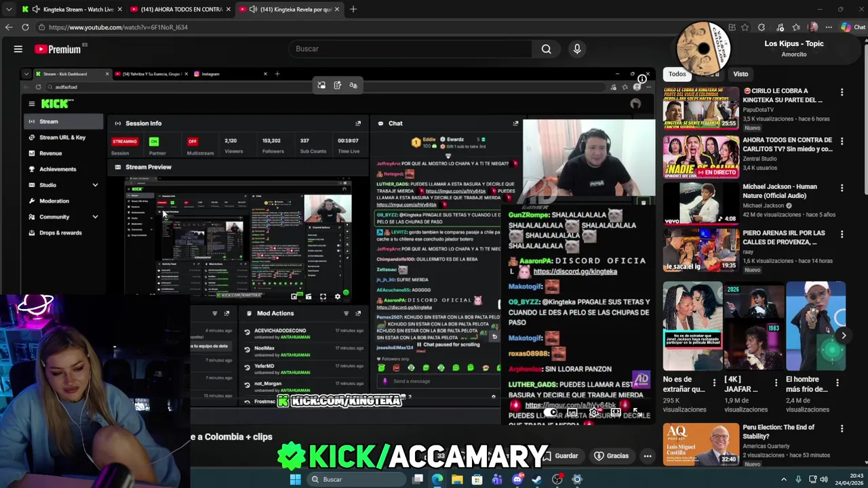Toggle the Kick Multistream OFF switch
Viewport: 868px width, 488px height.
(193, 141)
